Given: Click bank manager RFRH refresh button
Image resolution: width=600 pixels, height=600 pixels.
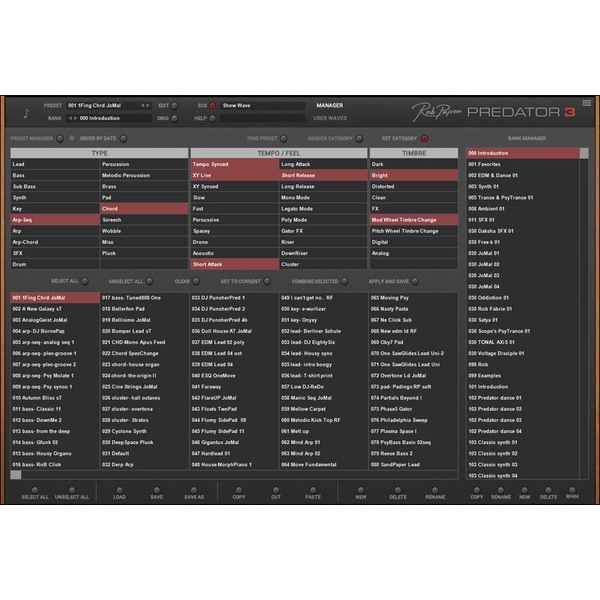Looking at the screenshot, I should [572, 490].
